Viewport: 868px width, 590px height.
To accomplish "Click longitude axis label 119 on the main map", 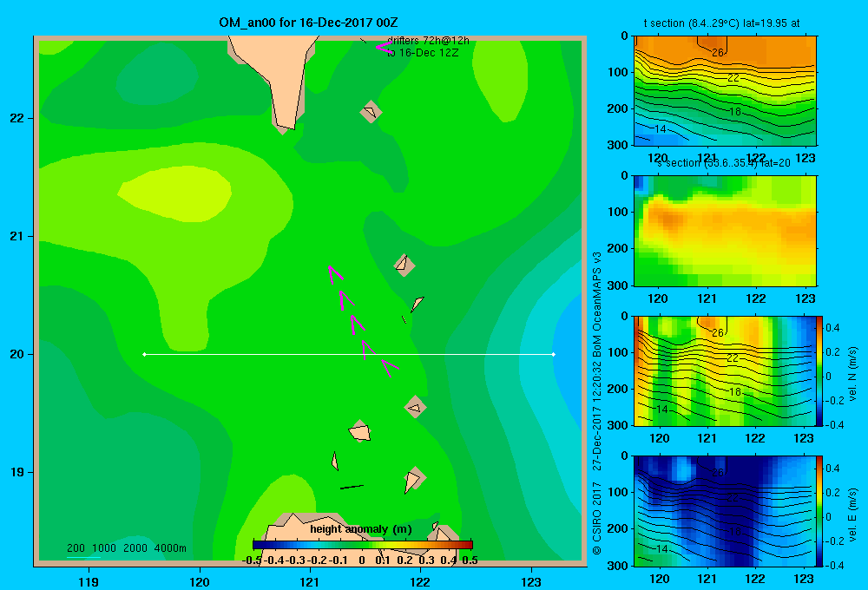I will pos(89,581).
